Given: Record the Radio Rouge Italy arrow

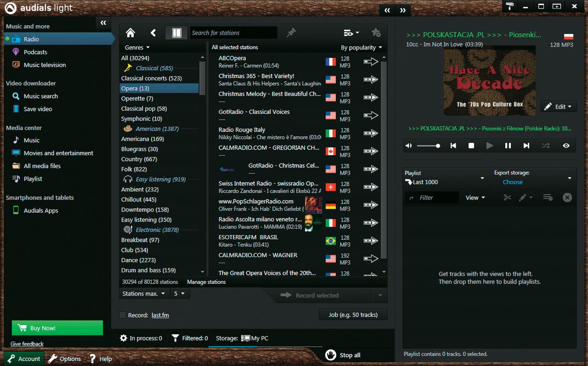Looking at the screenshot, I should [371, 133].
